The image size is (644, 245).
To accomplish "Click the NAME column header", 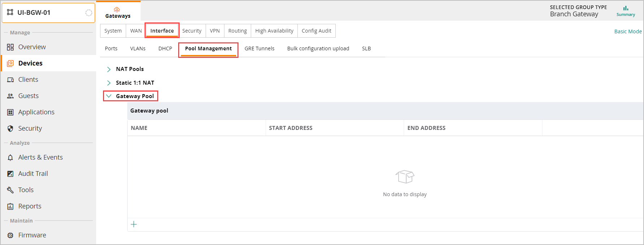I will pyautogui.click(x=139, y=128).
